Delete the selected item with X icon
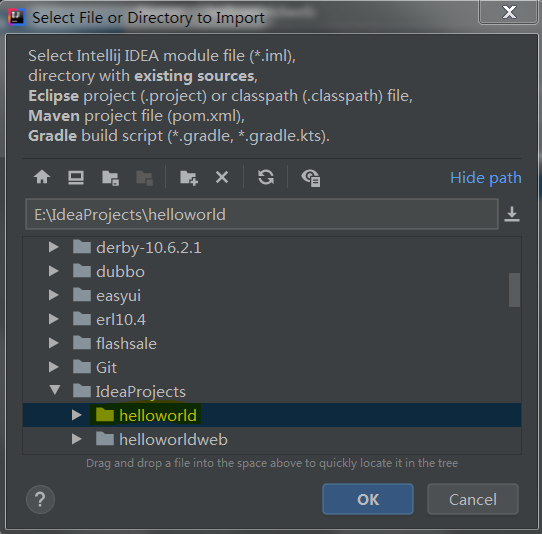 pyautogui.click(x=222, y=178)
